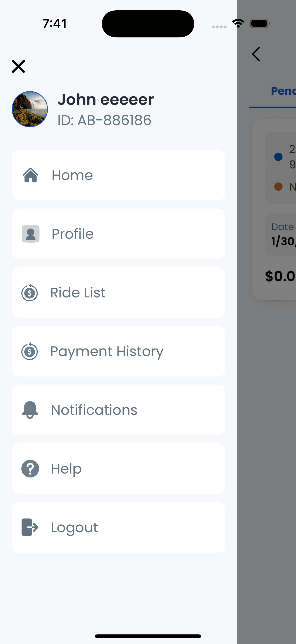Viewport: 296px width, 644px height.
Task: Open the Ride List menu entry
Action: pos(118,293)
